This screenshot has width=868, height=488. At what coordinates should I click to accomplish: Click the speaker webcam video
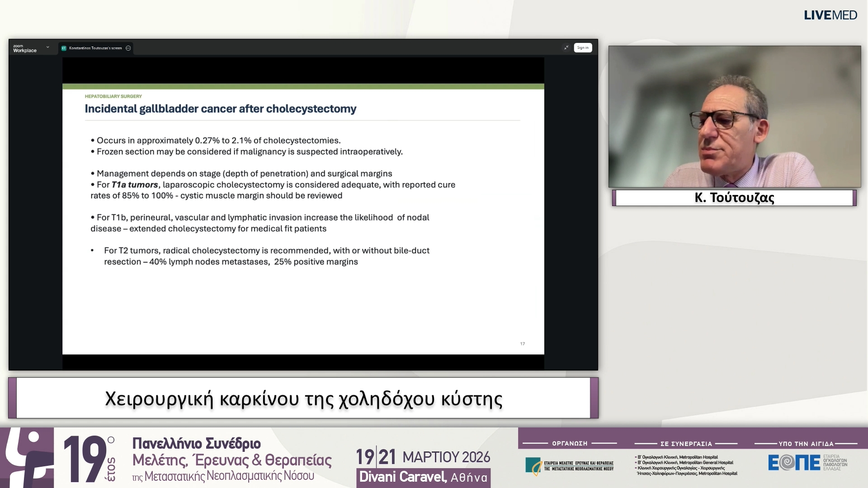coord(734,117)
